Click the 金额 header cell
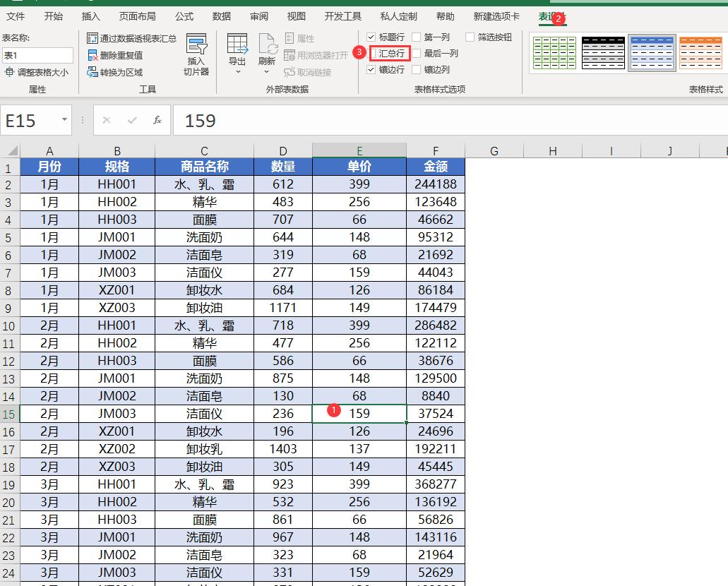This screenshot has height=586, width=728. point(436,166)
